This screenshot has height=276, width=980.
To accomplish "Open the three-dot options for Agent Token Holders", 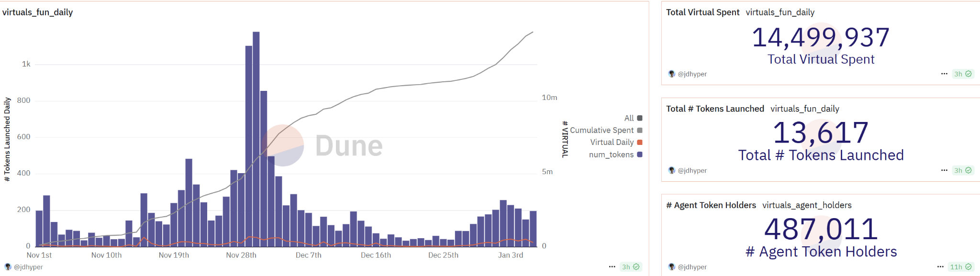I will [940, 267].
